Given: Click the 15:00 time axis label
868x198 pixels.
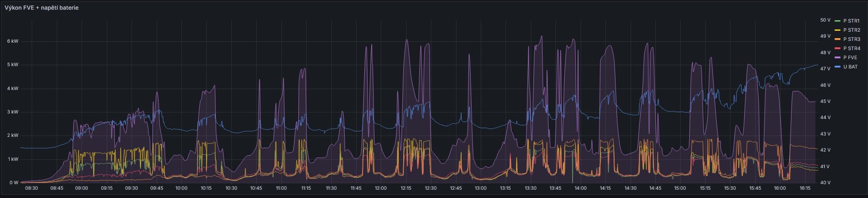Looking at the screenshot, I should [680, 188].
